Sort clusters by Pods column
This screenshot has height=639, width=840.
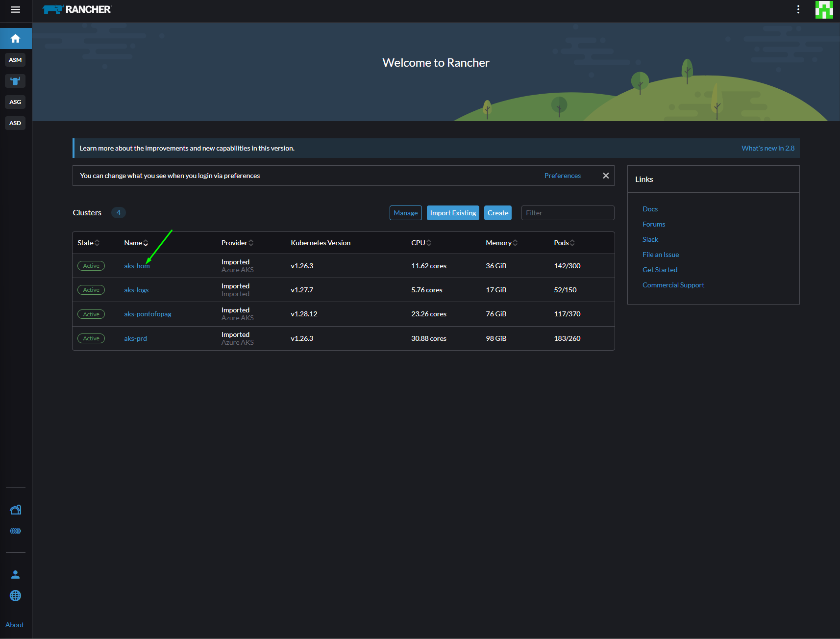coord(564,243)
